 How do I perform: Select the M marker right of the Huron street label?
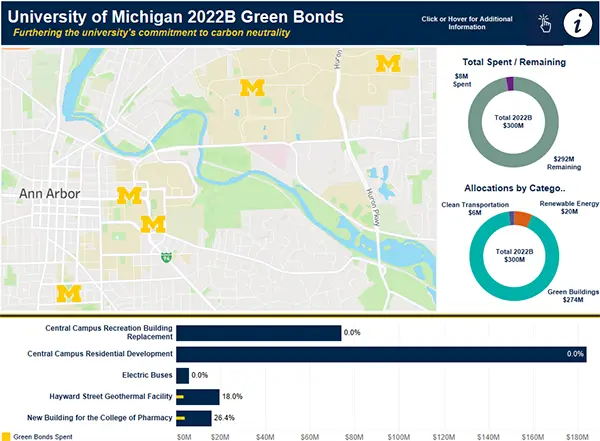click(x=386, y=64)
